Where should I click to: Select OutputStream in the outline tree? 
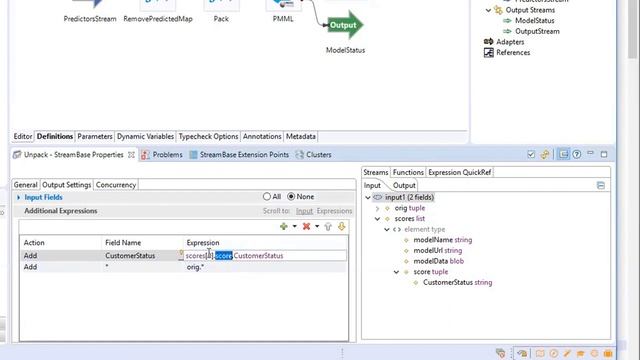537,31
